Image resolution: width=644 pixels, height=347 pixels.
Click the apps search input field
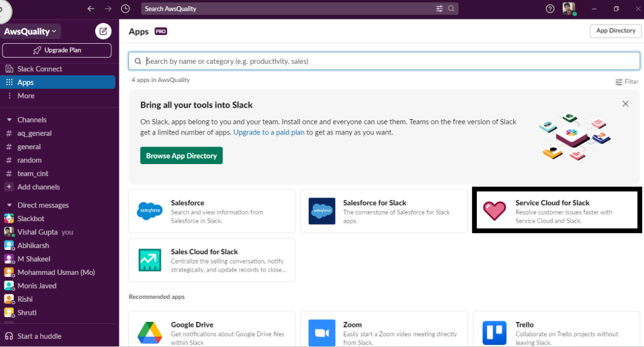(x=384, y=61)
